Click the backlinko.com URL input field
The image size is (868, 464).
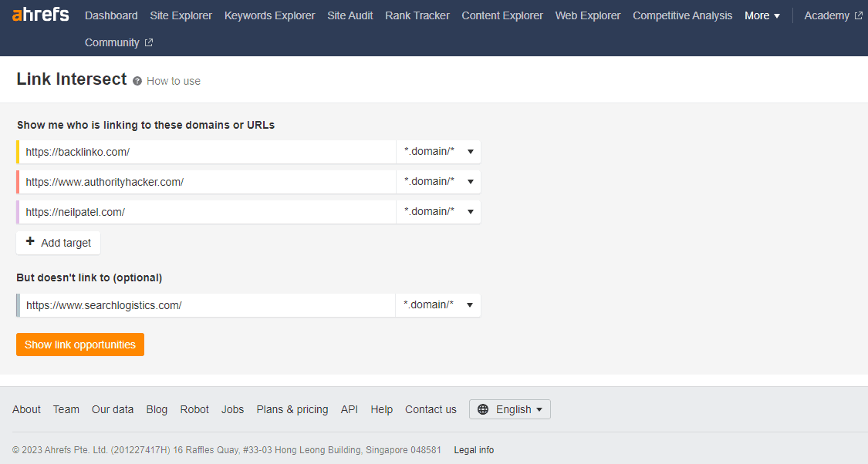tap(208, 152)
